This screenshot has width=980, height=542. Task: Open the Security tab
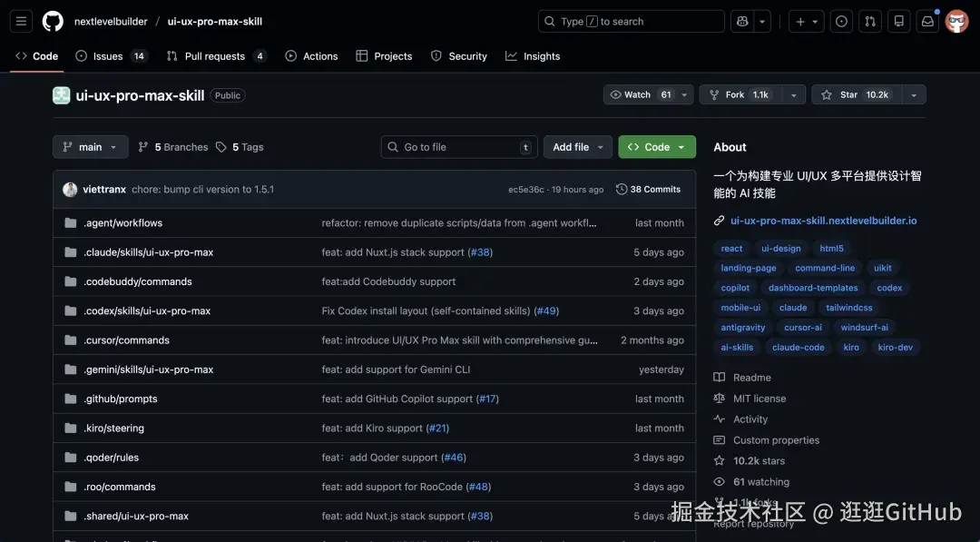[x=459, y=56]
